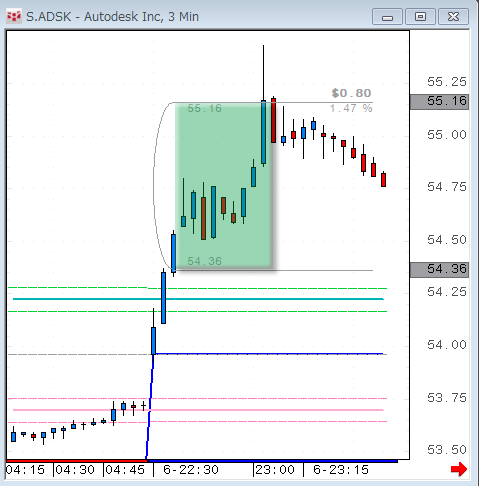Close the S.ADSK chart window

pos(453,17)
